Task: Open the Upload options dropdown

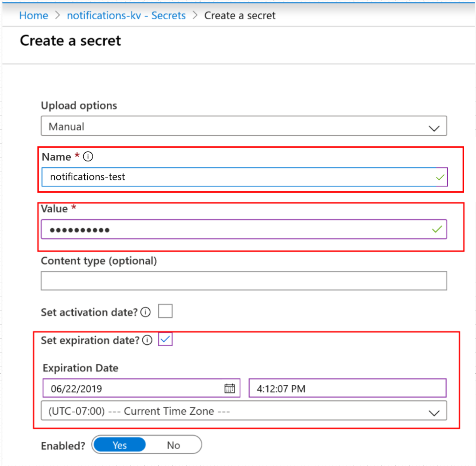Action: tap(434, 126)
